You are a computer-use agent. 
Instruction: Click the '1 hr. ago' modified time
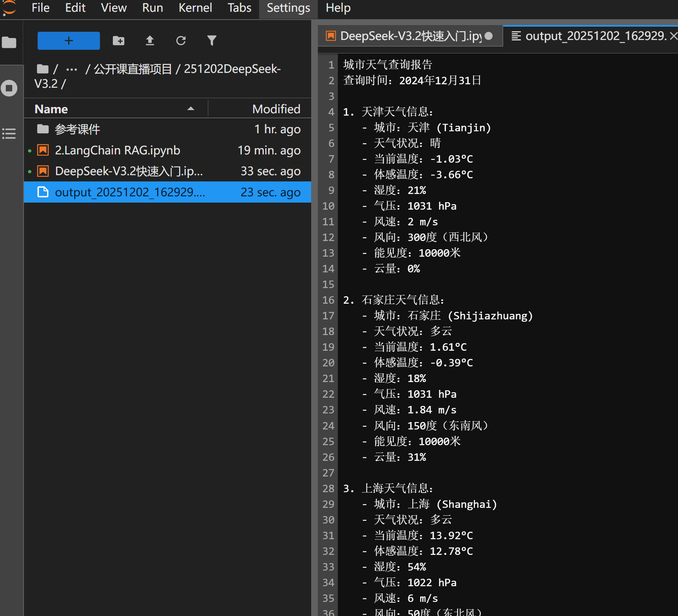click(277, 129)
